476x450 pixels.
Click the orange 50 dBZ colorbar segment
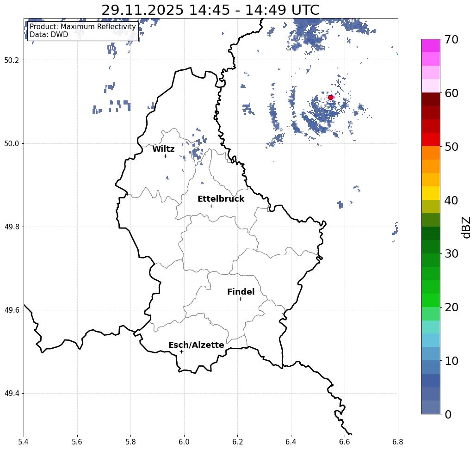[x=431, y=153]
